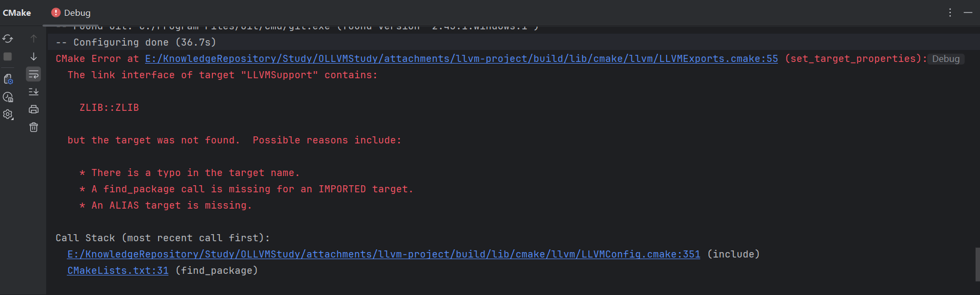Open the LLVMExports.cmake:55 link
The image size is (980, 295).
coord(461,59)
